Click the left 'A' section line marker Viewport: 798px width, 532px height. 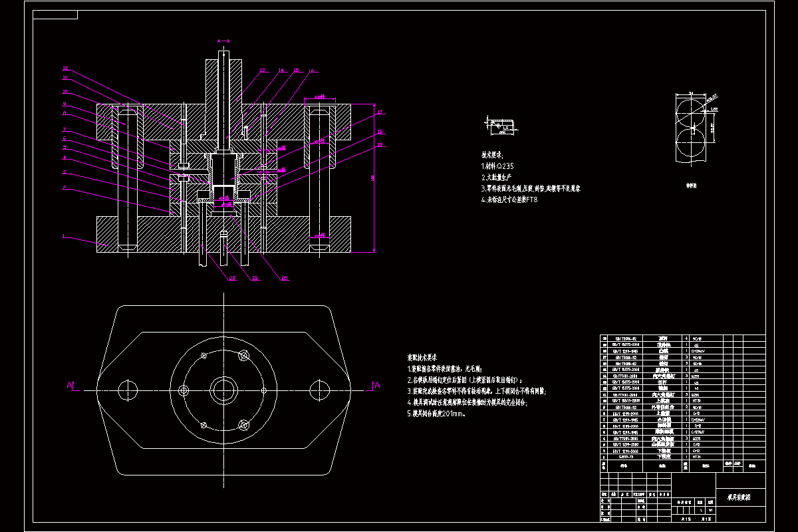point(69,384)
